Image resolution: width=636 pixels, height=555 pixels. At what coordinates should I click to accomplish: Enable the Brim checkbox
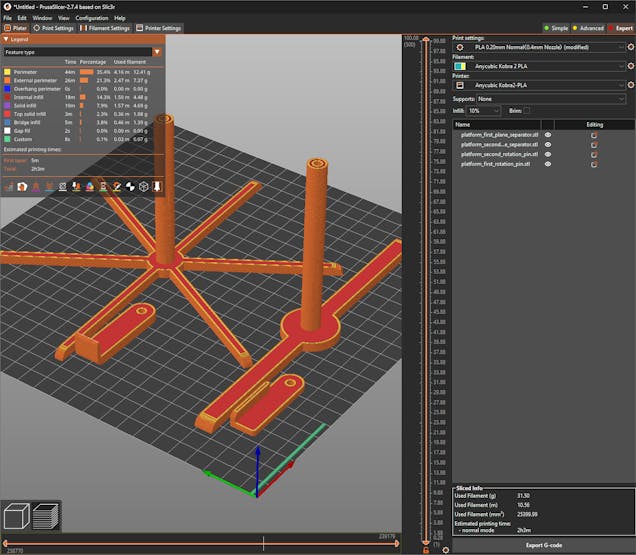[x=527, y=111]
